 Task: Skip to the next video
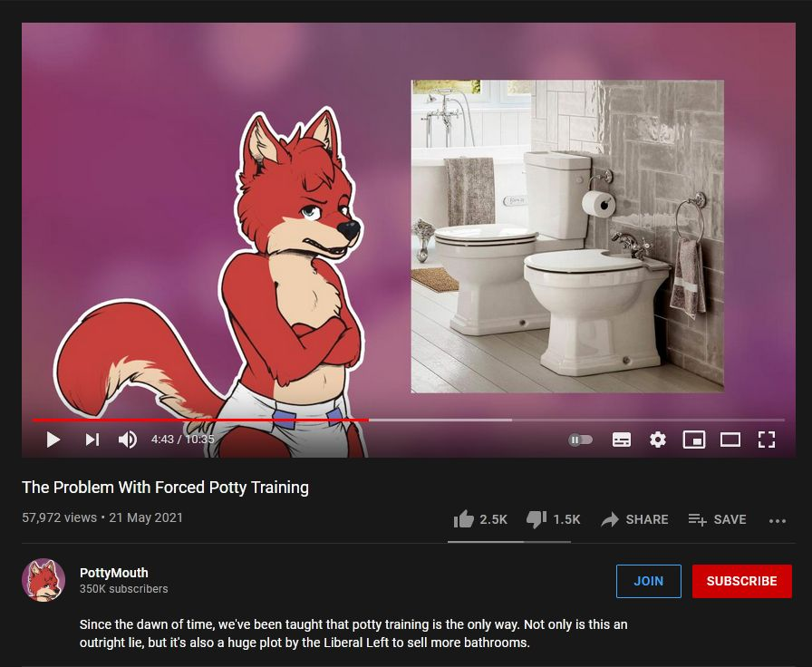[92, 440]
